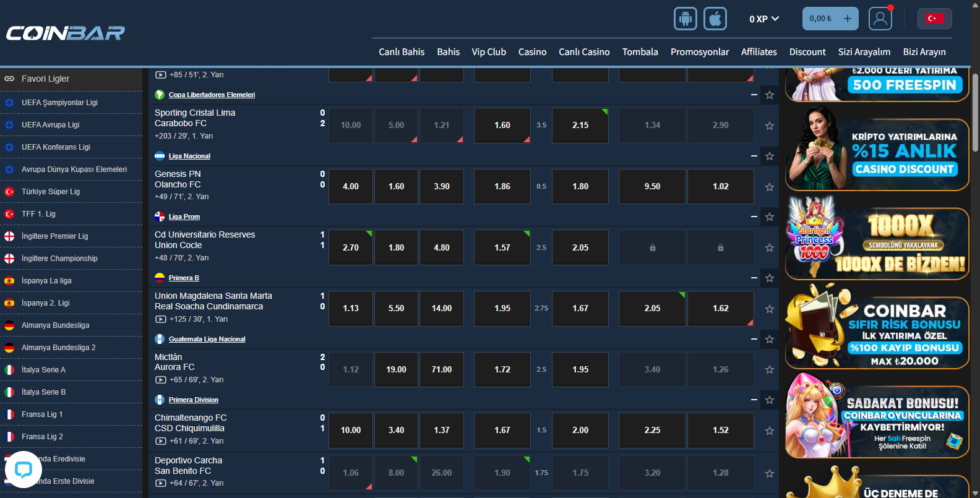Open the XP level dropdown
Viewport: 980px width, 498px height.
(763, 19)
